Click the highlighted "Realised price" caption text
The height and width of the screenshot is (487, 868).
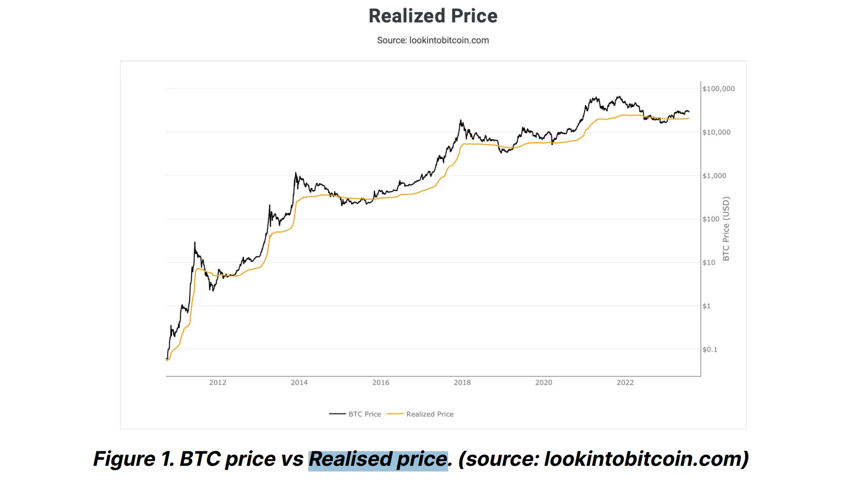pyautogui.click(x=378, y=459)
